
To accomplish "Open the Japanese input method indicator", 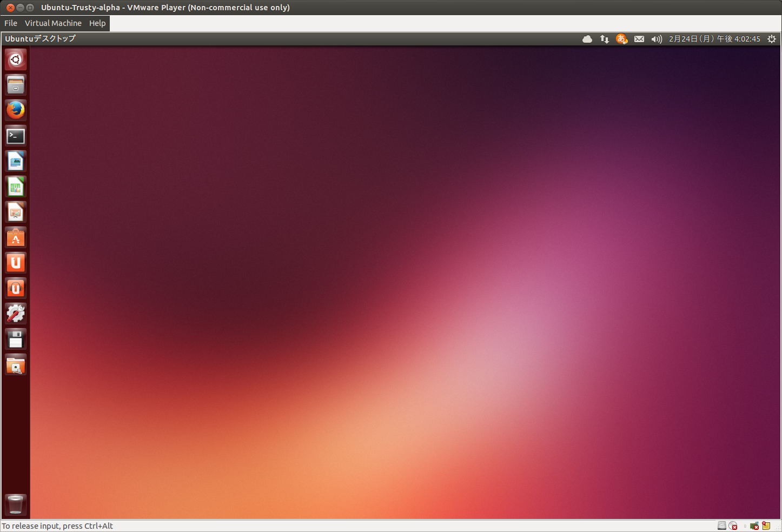I will pos(622,39).
